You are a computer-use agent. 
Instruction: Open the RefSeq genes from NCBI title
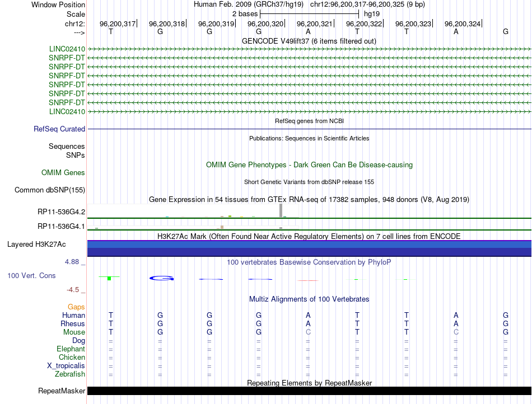[x=309, y=121]
